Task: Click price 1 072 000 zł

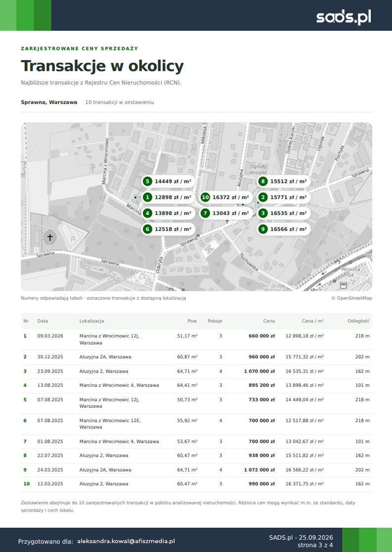Action: (259, 470)
